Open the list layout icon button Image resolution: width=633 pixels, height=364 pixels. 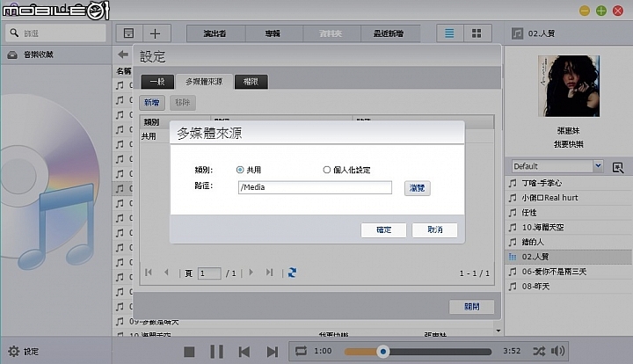(x=128, y=33)
